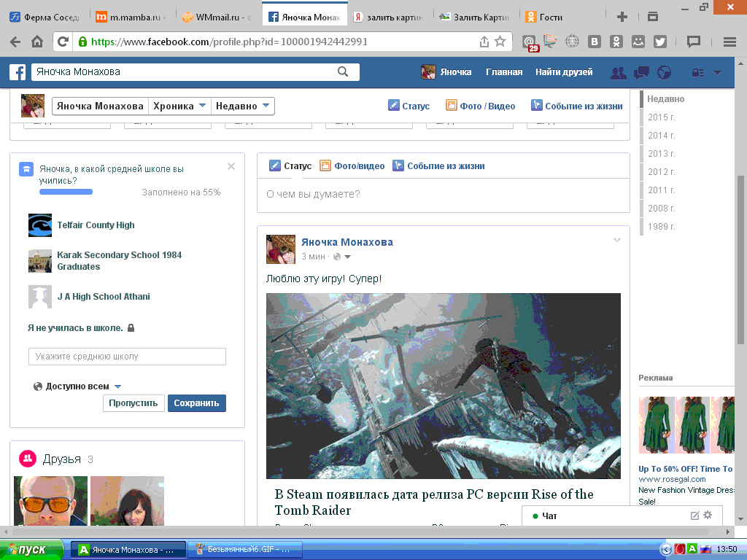The height and width of the screenshot is (560, 747).
Task: Click the language flag in system tray
Action: click(x=705, y=549)
